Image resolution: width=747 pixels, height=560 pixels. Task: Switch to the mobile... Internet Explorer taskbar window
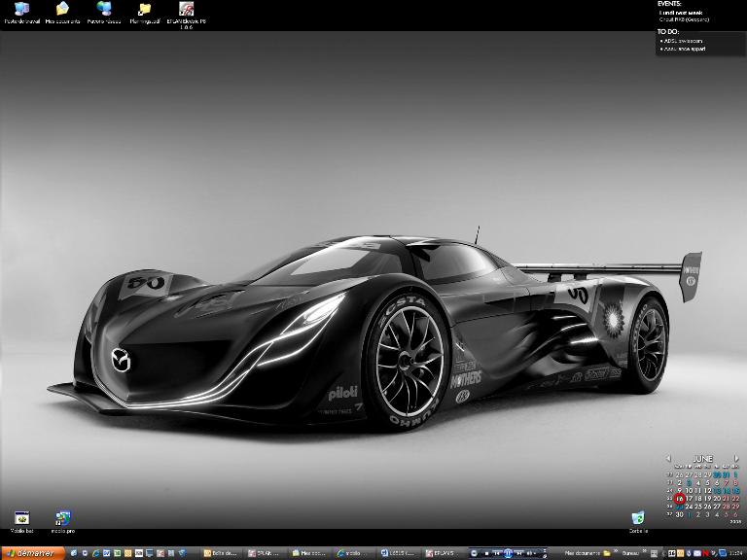pyautogui.click(x=353, y=553)
